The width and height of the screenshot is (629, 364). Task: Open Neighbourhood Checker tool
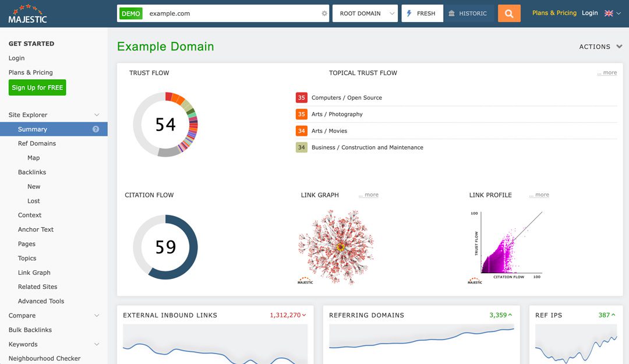[x=44, y=358]
